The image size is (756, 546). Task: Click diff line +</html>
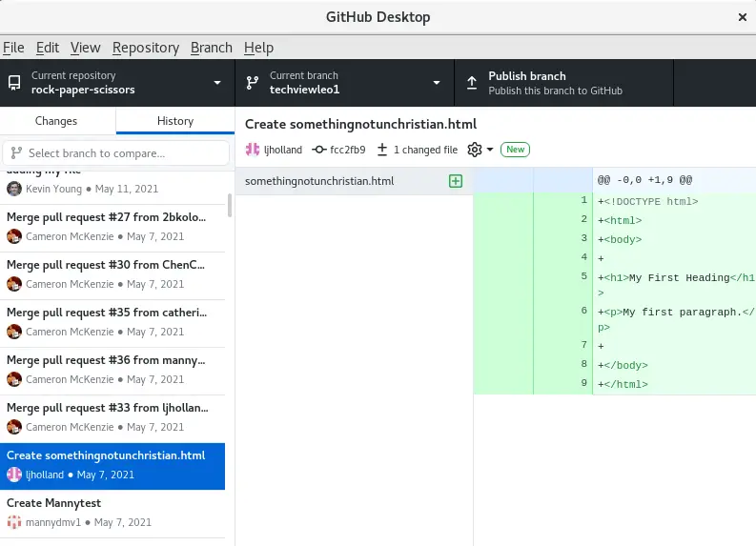click(x=623, y=385)
